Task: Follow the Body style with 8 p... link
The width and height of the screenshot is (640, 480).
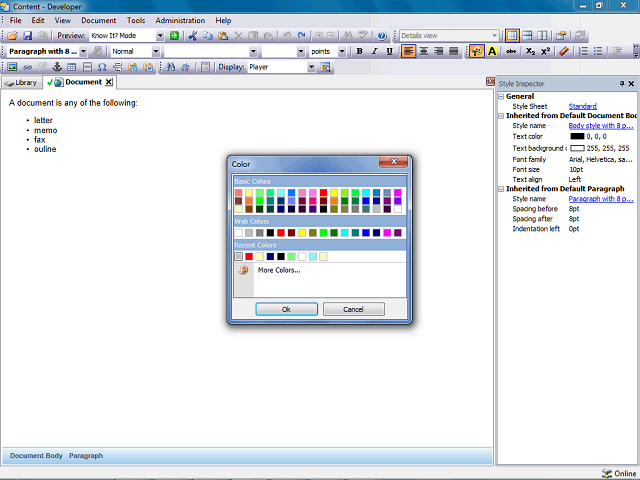Action: tap(601, 126)
